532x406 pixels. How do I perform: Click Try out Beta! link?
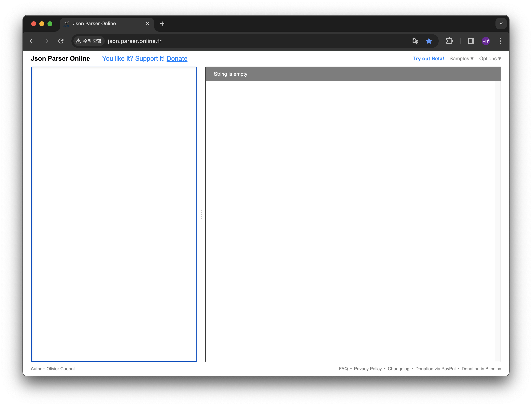click(428, 59)
